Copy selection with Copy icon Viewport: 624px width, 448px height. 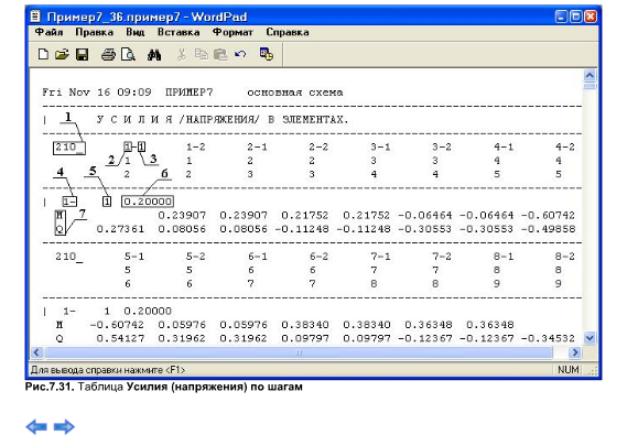pos(201,54)
